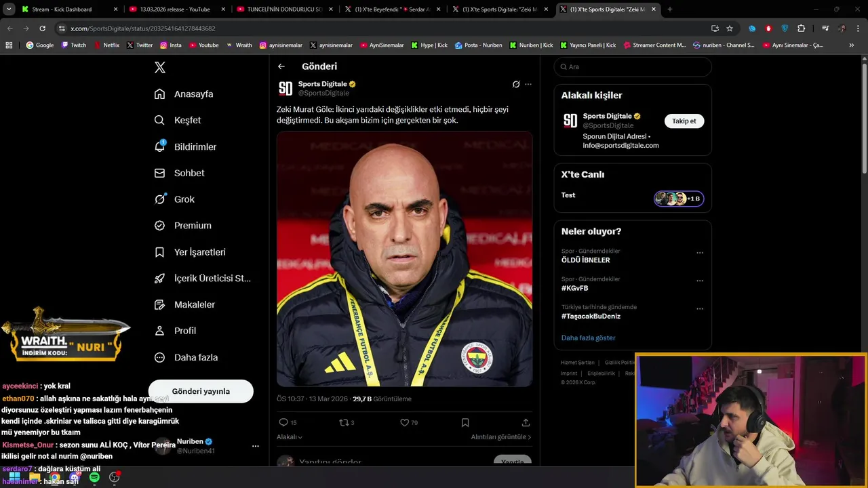Open Sports Digitale avatar on the post
This screenshot has height=488, width=868.
(285, 88)
